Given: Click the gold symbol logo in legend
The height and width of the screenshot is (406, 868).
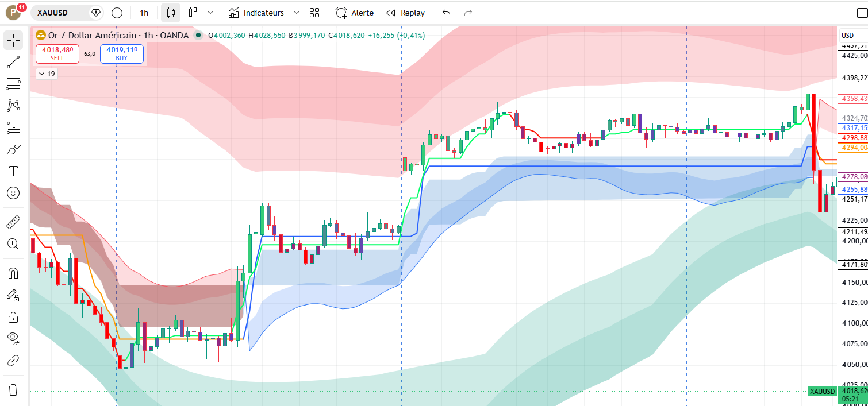Looking at the screenshot, I should click(x=41, y=36).
